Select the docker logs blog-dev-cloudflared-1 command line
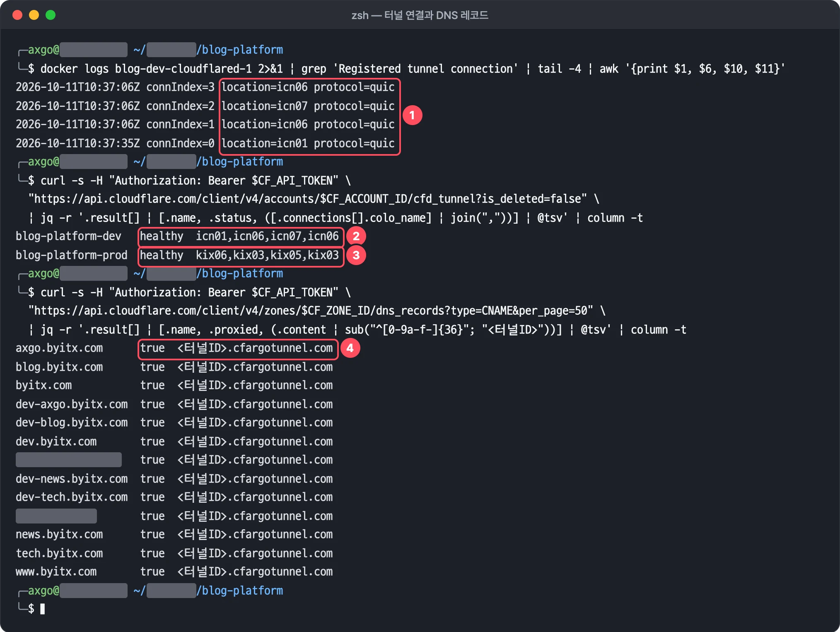 click(413, 69)
